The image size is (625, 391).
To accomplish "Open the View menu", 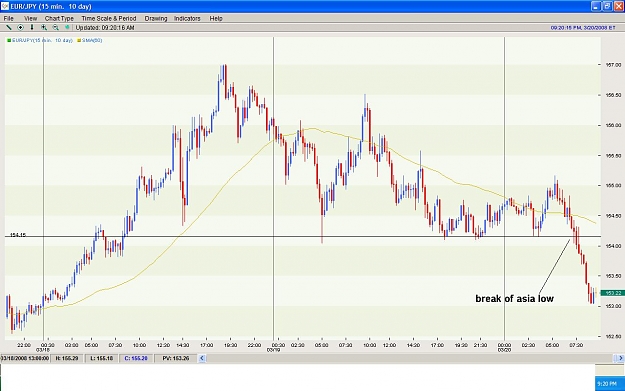I will 30,18.
